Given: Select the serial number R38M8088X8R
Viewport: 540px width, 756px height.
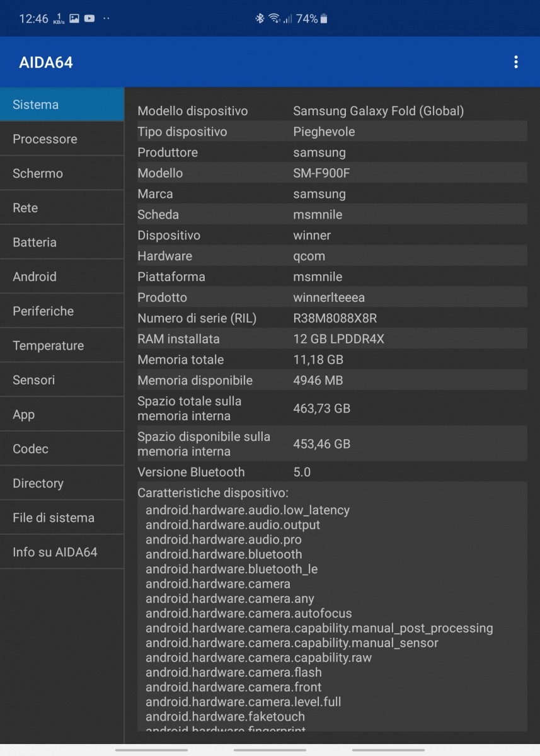Looking at the screenshot, I should [335, 318].
